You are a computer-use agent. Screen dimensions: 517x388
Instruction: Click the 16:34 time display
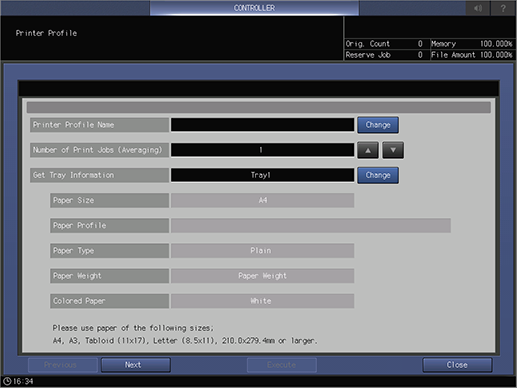[x=23, y=381]
